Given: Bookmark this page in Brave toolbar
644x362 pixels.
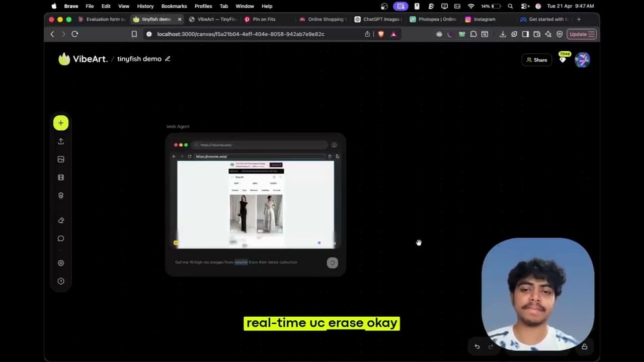Looking at the screenshot, I should pos(134,34).
